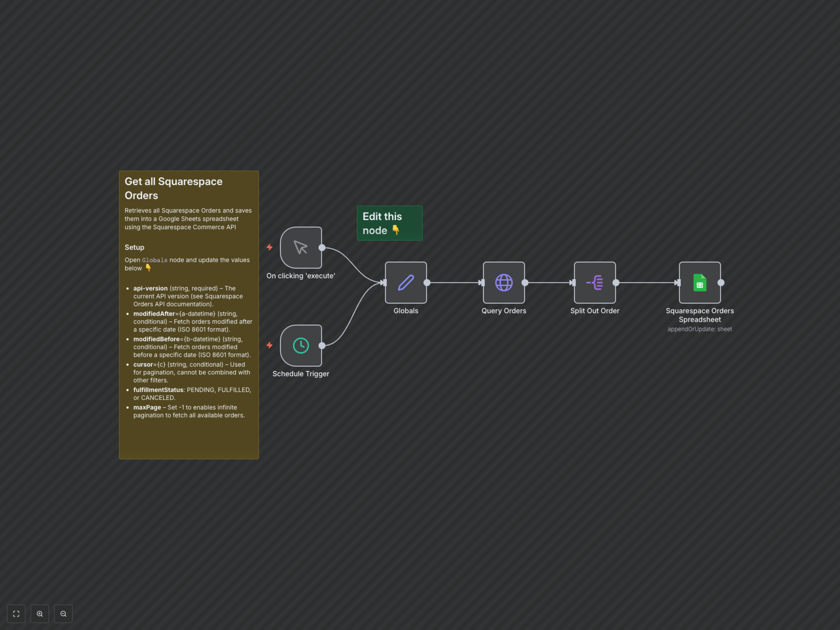The image size is (840, 630).
Task: Click the zoom in magnifier icon
Action: [40, 614]
